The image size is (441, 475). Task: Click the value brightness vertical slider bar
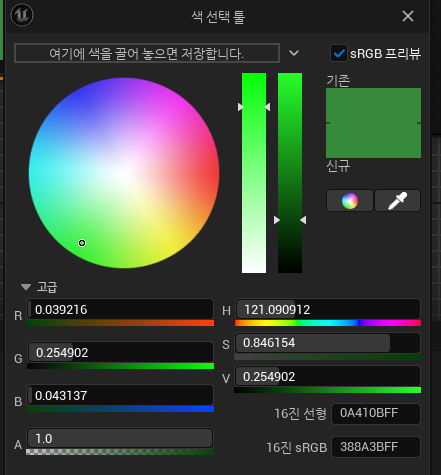pos(290,173)
